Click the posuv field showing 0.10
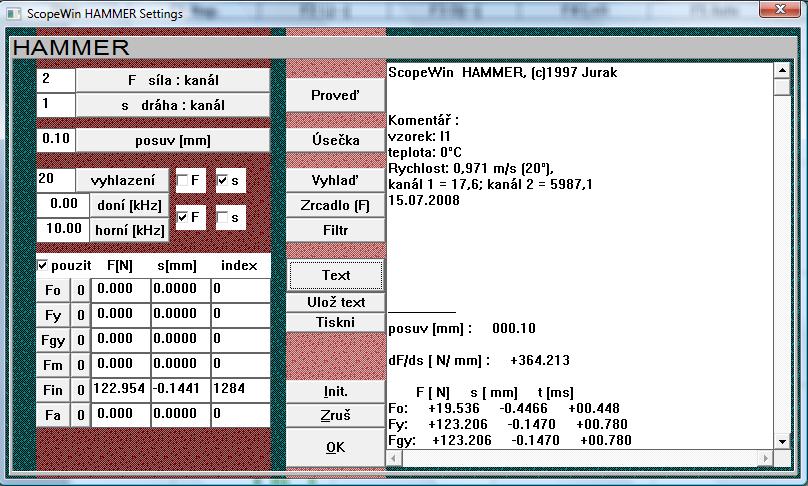This screenshot has width=808, height=486. (56, 140)
